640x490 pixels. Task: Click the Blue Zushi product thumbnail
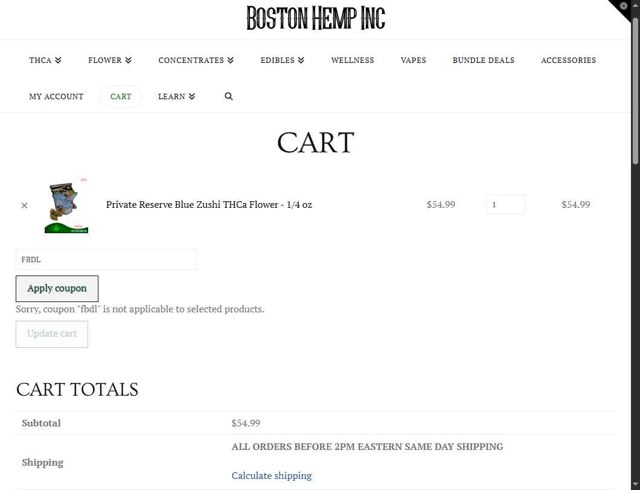(66, 205)
